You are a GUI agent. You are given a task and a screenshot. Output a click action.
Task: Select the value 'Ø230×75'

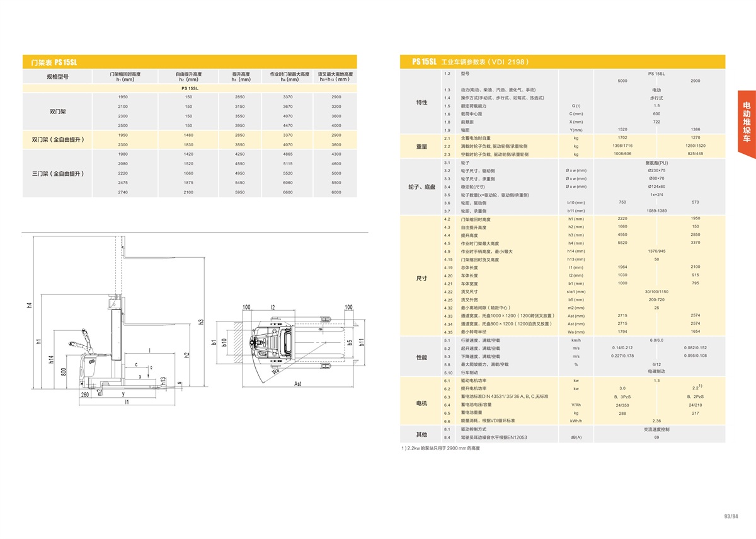click(656, 171)
